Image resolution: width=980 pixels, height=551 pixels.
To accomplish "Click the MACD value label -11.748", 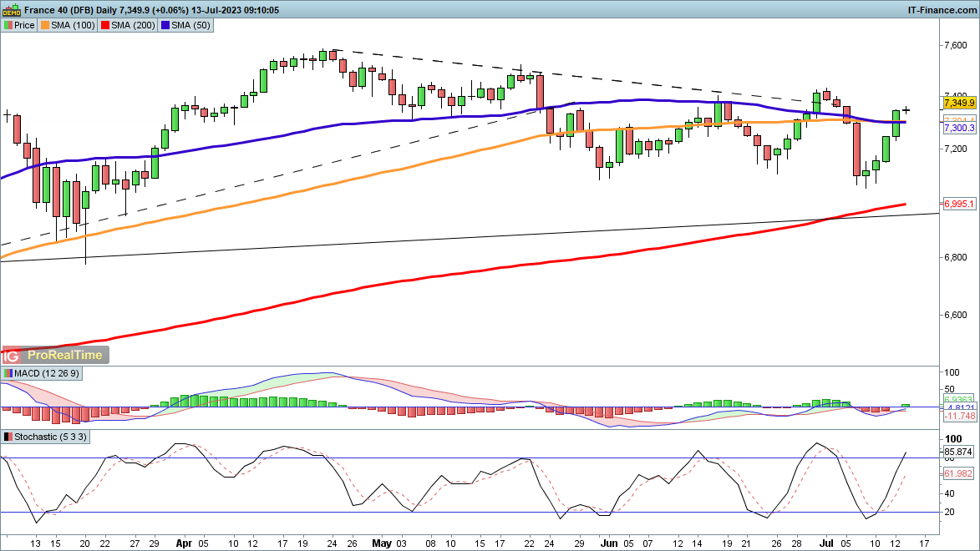I will point(960,416).
